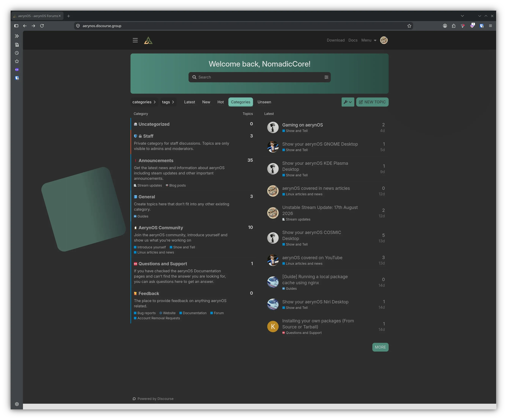This screenshot has height=420, width=507.
Task: Open browser application menu
Action: 490,26
